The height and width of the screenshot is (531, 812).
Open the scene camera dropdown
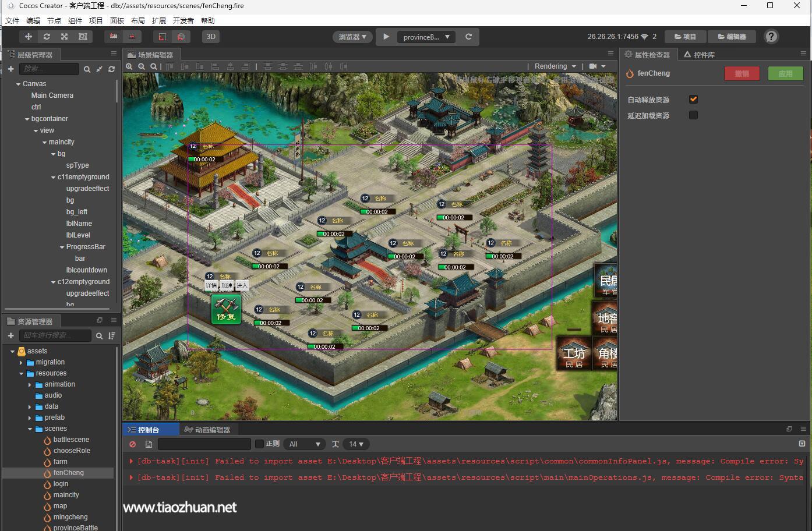pyautogui.click(x=598, y=66)
